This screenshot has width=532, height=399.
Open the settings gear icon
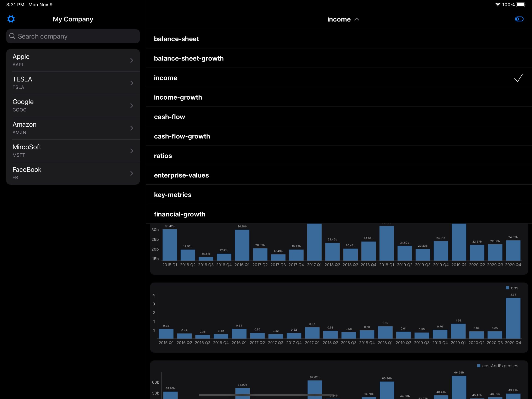pos(11,19)
